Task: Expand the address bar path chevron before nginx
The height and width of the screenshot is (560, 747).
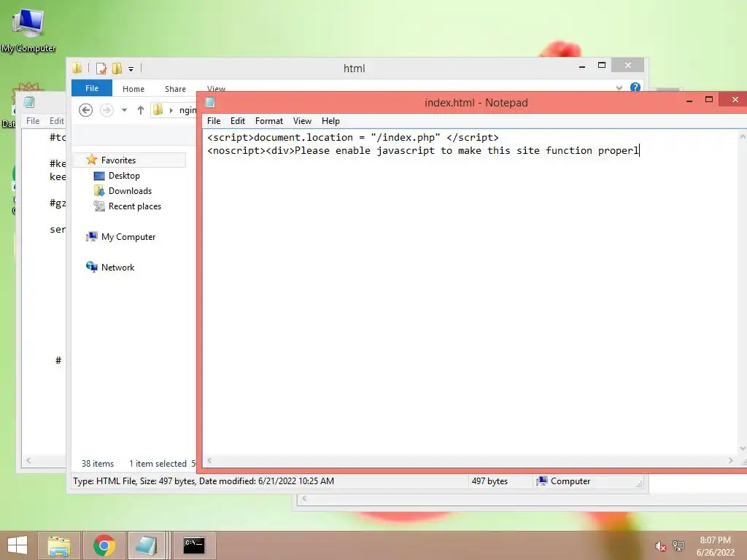Action: [171, 111]
